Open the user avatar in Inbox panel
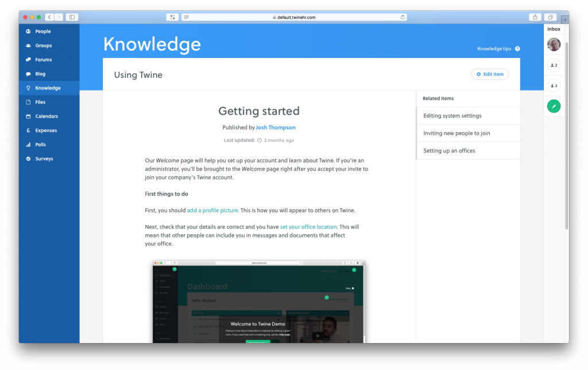Image resolution: width=588 pixels, height=370 pixels. (554, 45)
